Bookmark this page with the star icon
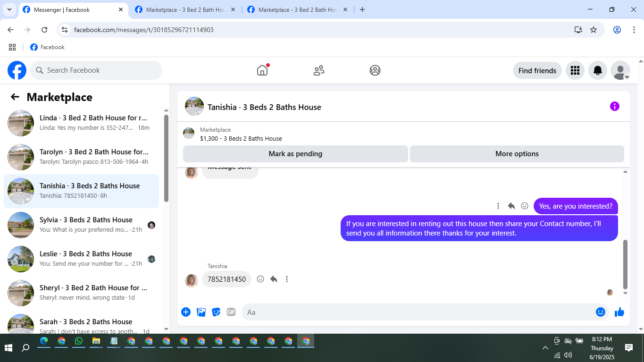Image resolution: width=644 pixels, height=362 pixels. 594,30
